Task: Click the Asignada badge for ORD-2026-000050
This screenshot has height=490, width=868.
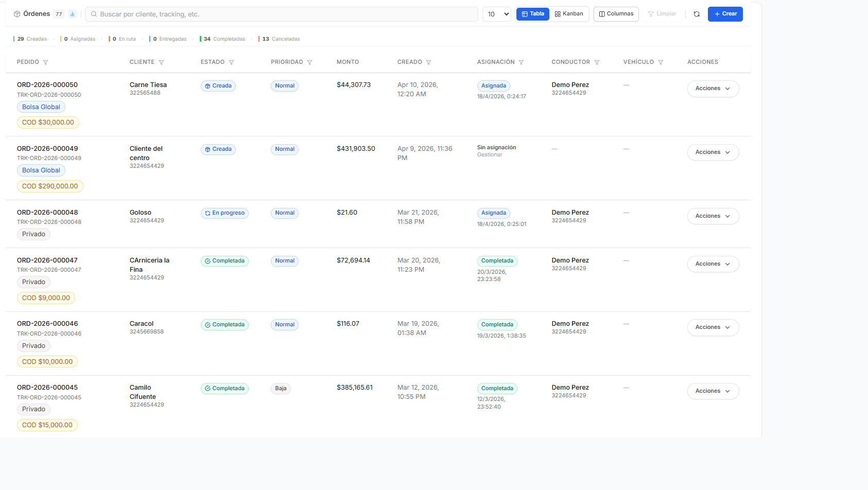Action: tap(494, 86)
